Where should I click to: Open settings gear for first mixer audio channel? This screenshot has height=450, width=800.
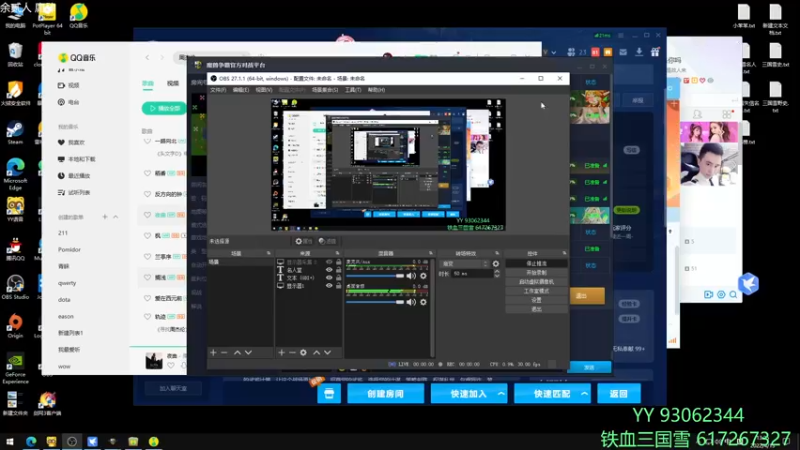click(423, 276)
